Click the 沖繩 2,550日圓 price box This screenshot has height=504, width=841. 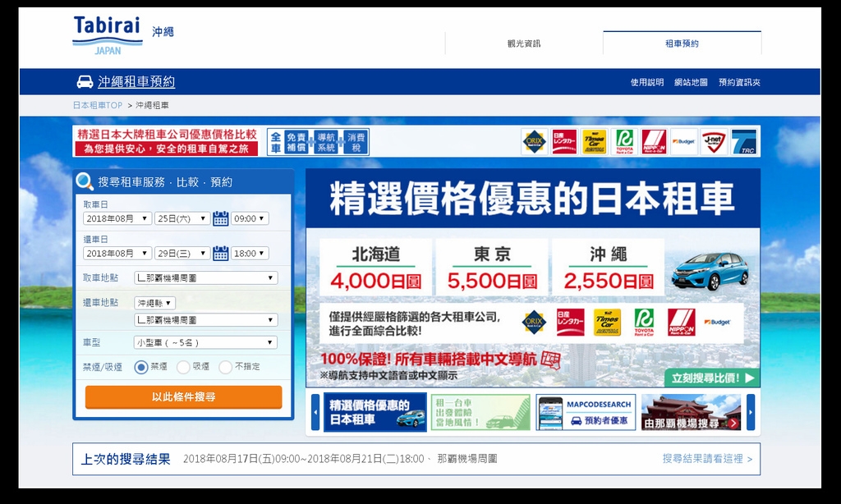point(608,267)
